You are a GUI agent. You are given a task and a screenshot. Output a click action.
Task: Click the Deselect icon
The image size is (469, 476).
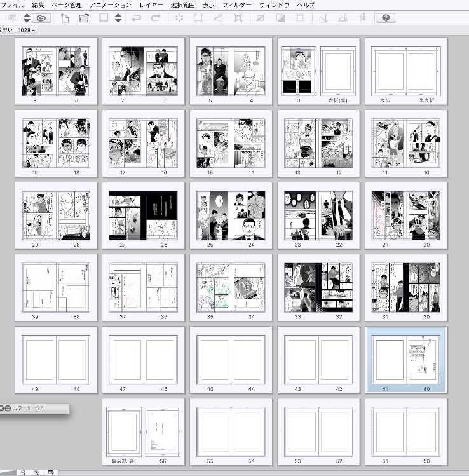click(261, 18)
